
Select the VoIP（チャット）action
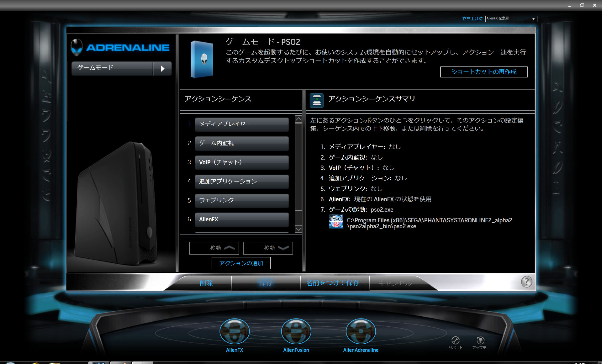[x=241, y=162]
